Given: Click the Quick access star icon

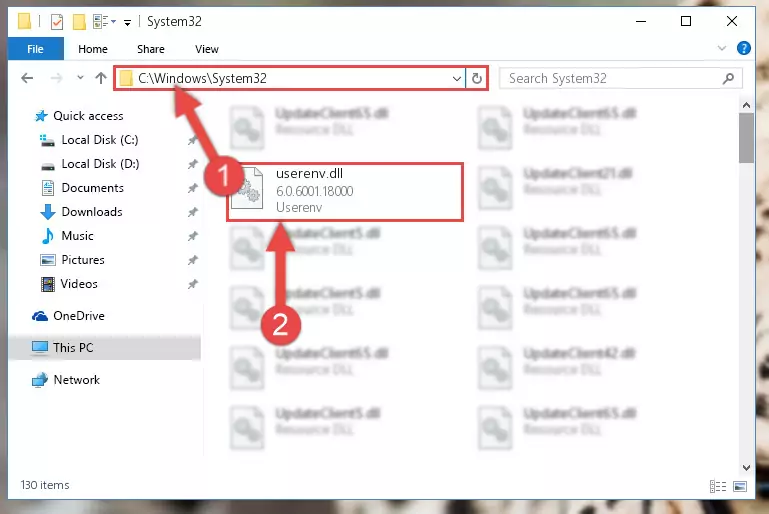Looking at the screenshot, I should (41, 116).
